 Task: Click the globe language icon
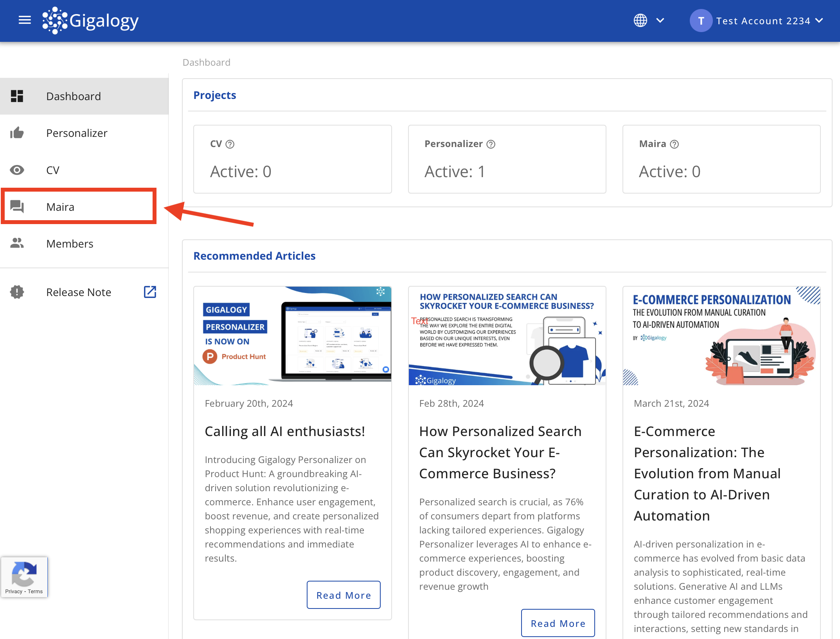point(640,20)
